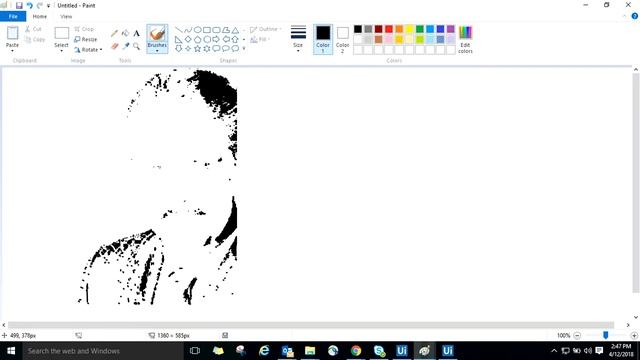640x360 pixels.
Task: Choose the Oval shape
Action: pyautogui.click(x=198, y=30)
